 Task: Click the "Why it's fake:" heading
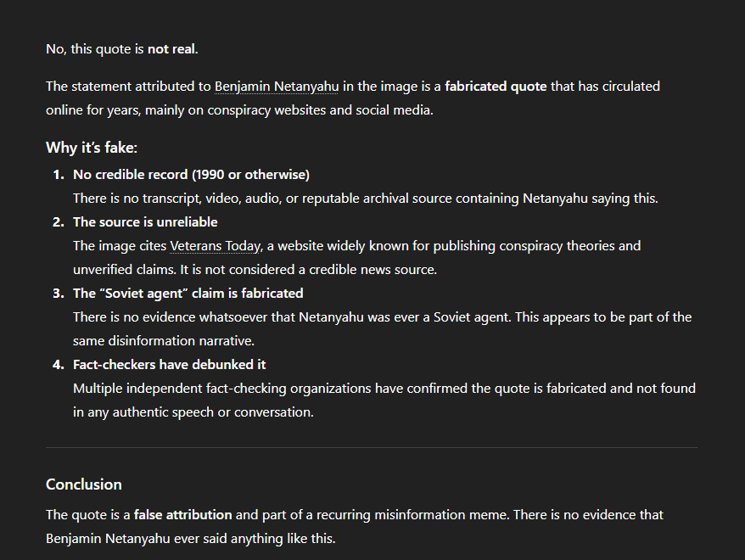pyautogui.click(x=92, y=148)
